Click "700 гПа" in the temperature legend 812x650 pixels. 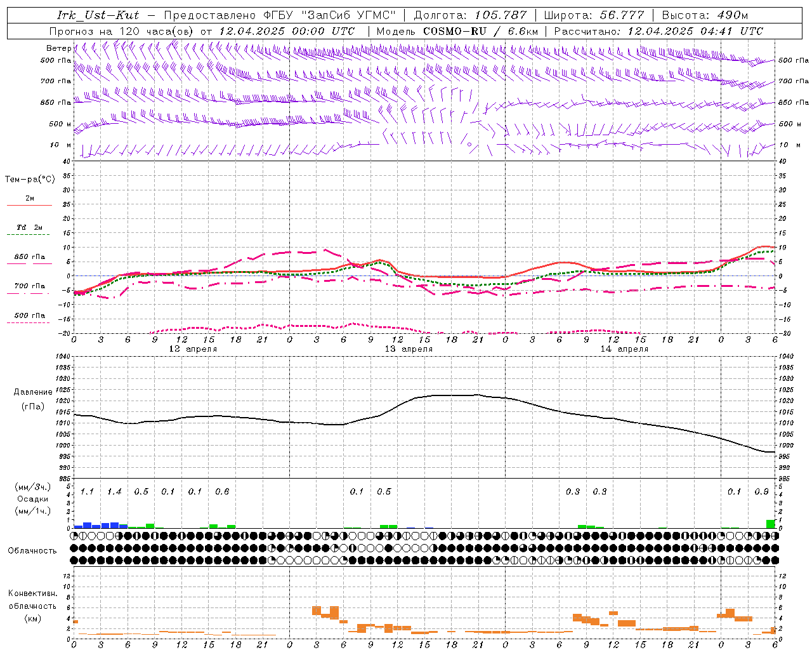(30, 286)
